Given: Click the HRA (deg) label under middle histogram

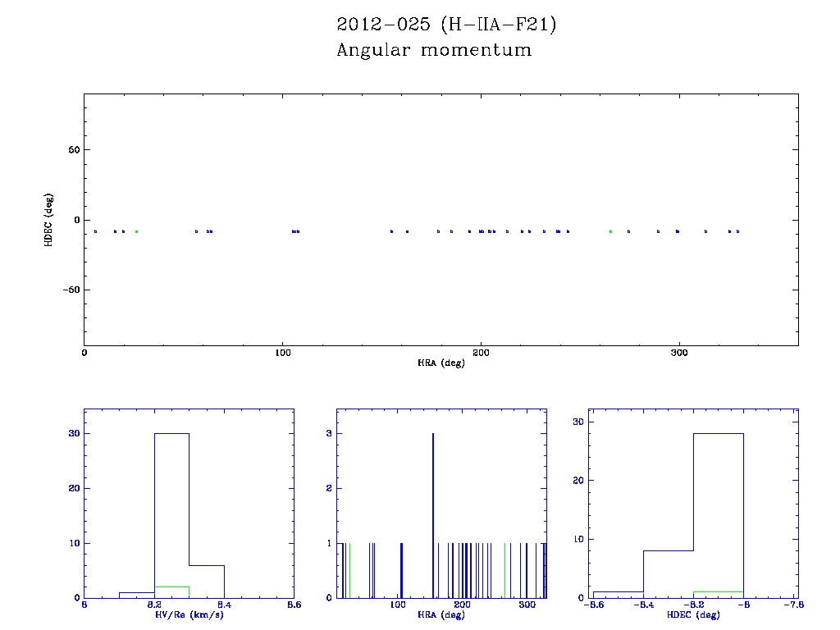Looking at the screenshot, I should [441, 614].
